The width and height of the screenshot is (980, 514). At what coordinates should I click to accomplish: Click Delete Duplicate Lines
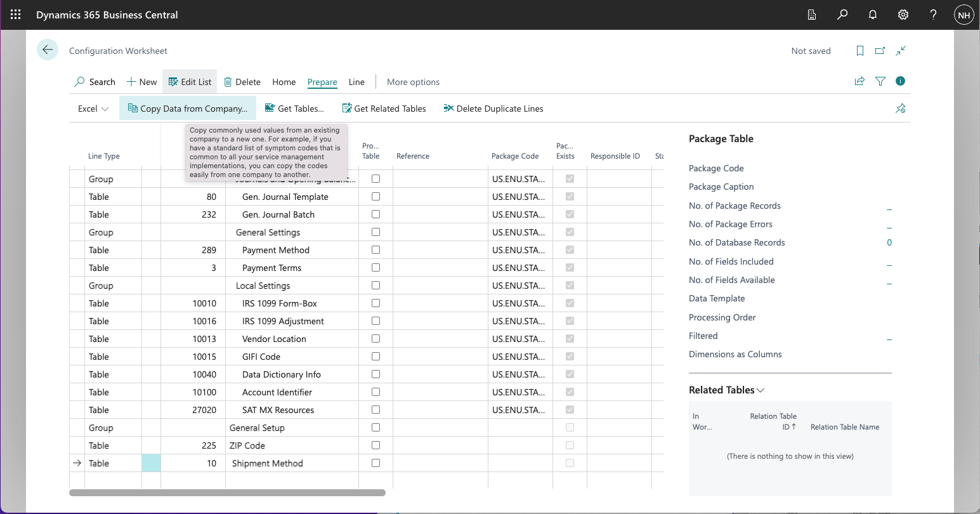click(493, 109)
